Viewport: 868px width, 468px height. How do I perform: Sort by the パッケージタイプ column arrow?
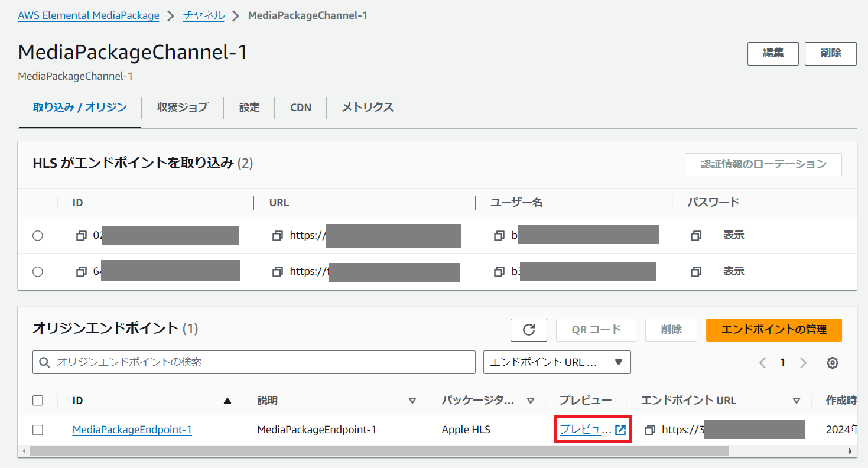(x=531, y=401)
